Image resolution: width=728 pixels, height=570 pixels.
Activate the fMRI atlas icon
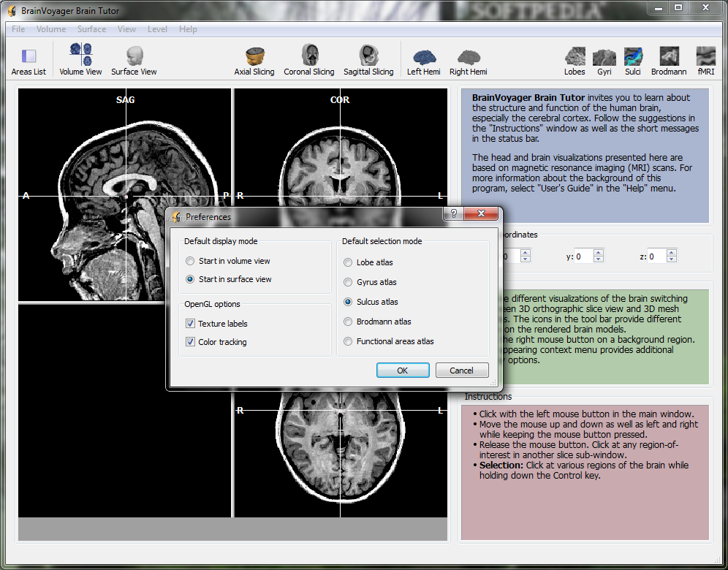click(x=706, y=56)
